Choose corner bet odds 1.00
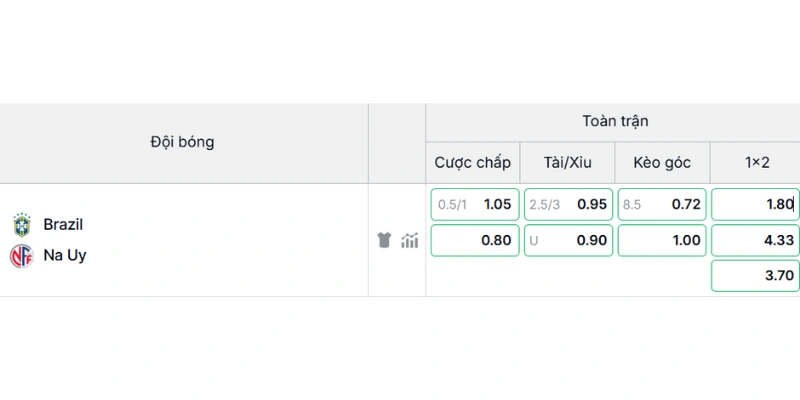Image resolution: width=800 pixels, height=400 pixels. click(x=662, y=240)
